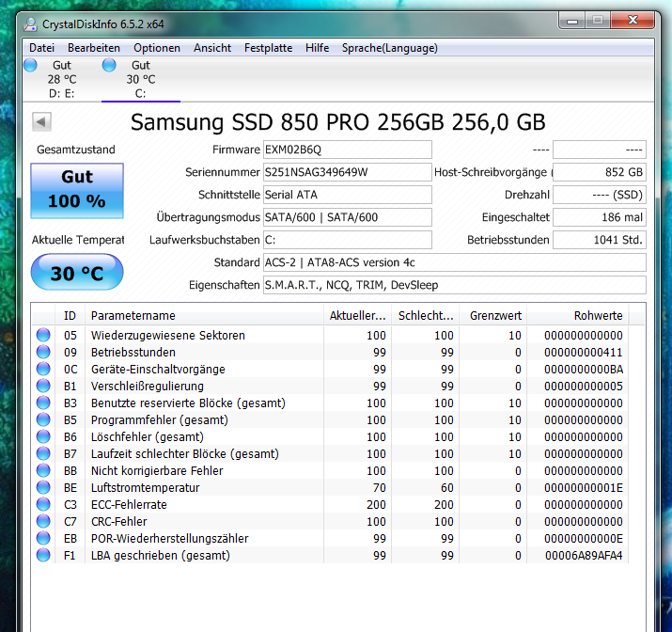The height and width of the screenshot is (632, 672).
Task: Click the Schlecht... column header
Action: tap(425, 316)
